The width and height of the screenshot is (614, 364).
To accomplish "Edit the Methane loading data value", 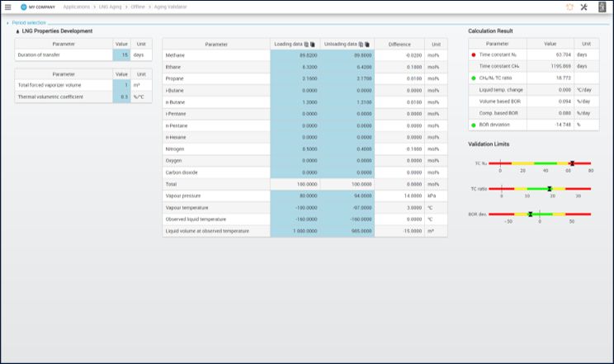I will pyautogui.click(x=295, y=55).
